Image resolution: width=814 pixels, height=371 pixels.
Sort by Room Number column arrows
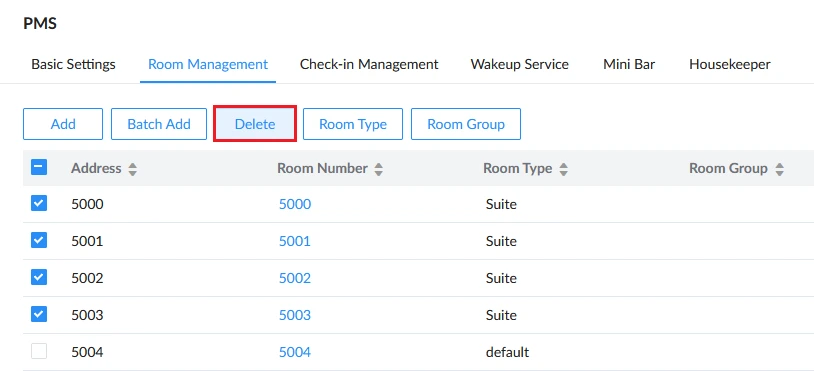(378, 169)
